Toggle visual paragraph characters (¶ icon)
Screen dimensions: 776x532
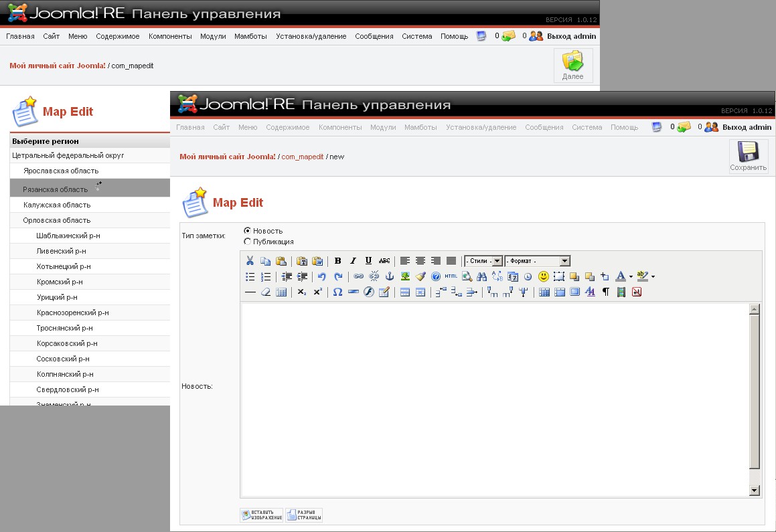pyautogui.click(x=605, y=292)
